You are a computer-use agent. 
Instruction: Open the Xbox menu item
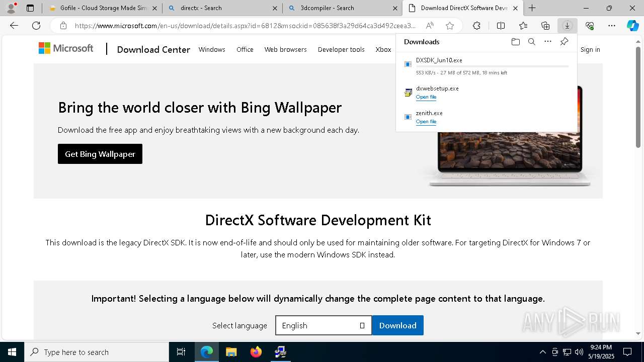coord(383,49)
